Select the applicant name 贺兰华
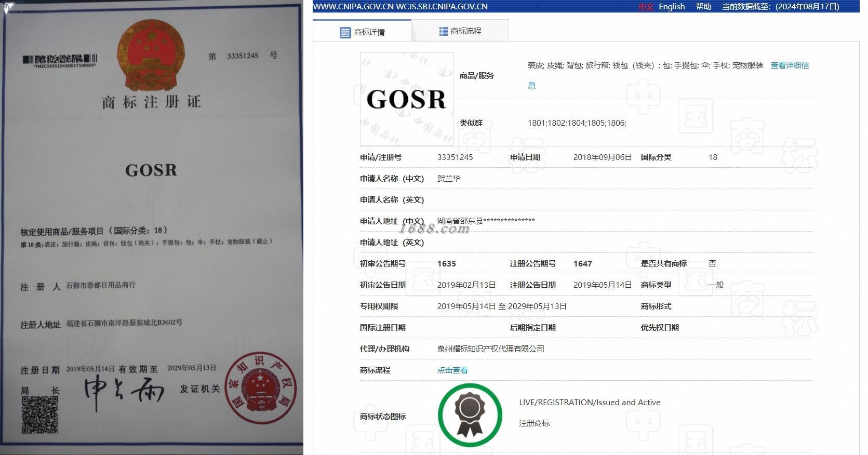Viewport: 868px width, 455px height. pos(449,179)
